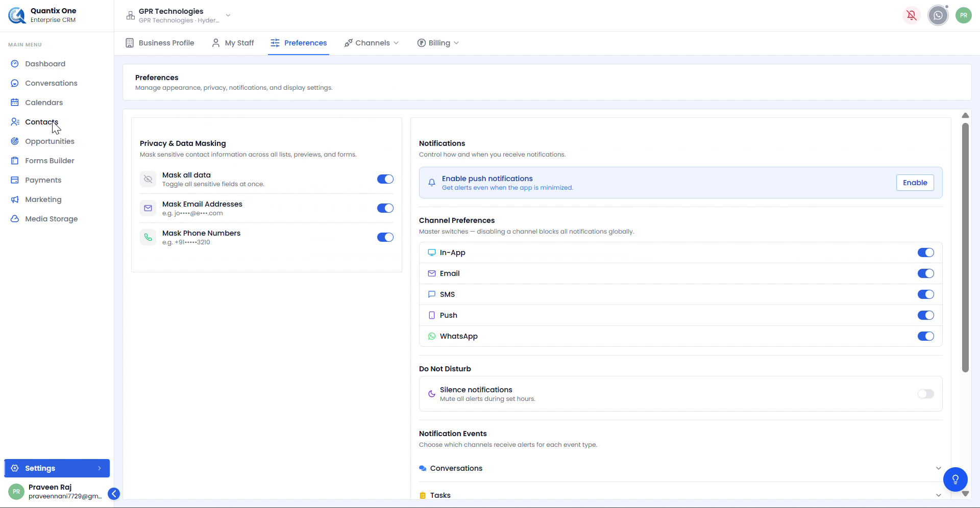980x508 pixels.
Task: Turn off the SMS channel switch
Action: tap(926, 294)
